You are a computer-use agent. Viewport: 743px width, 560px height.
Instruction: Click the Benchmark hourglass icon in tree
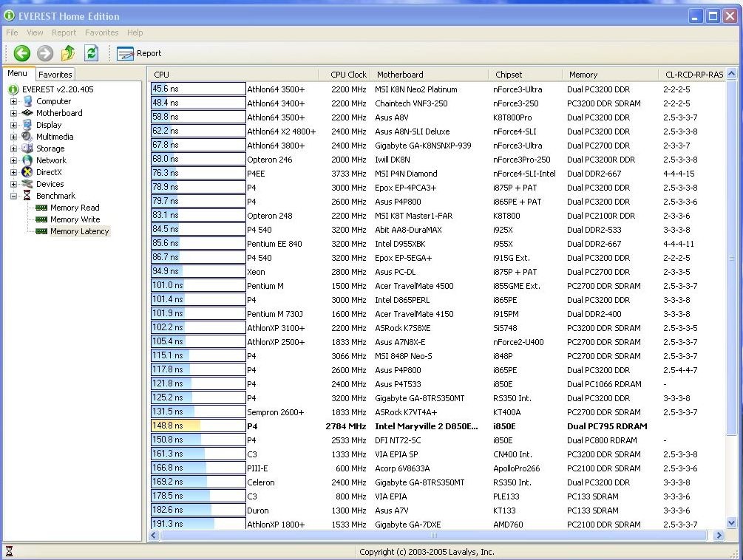(x=27, y=196)
